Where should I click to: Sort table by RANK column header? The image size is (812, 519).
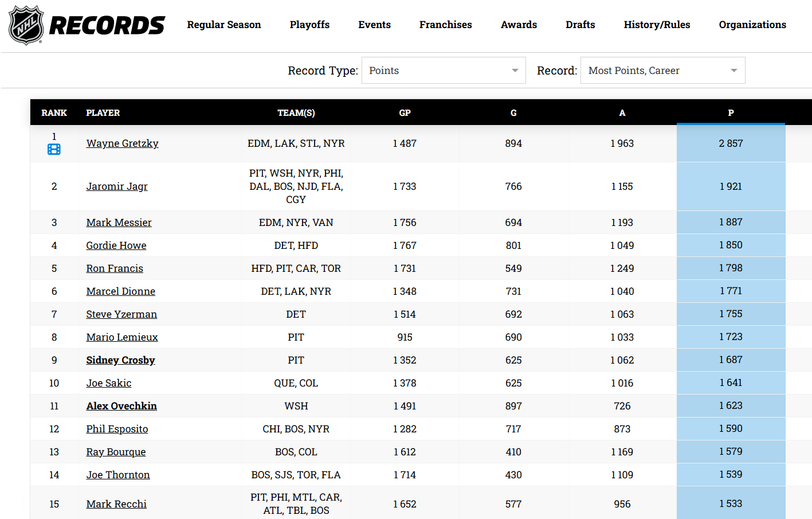click(54, 113)
